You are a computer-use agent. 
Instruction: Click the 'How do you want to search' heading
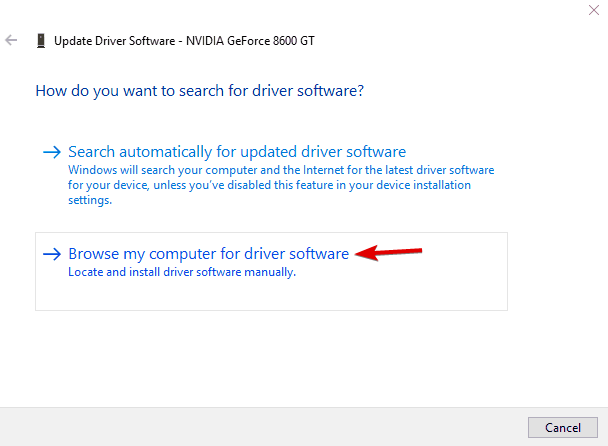[199, 90]
